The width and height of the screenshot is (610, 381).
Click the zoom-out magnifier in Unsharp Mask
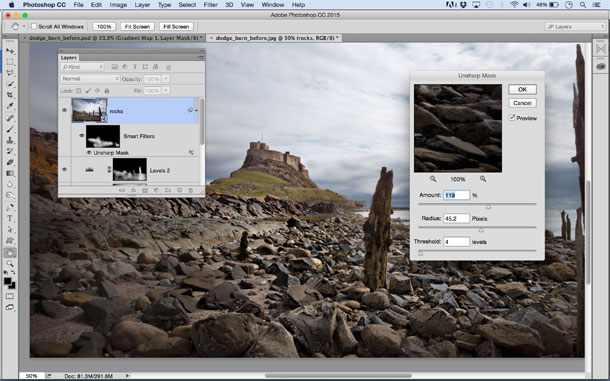433,179
